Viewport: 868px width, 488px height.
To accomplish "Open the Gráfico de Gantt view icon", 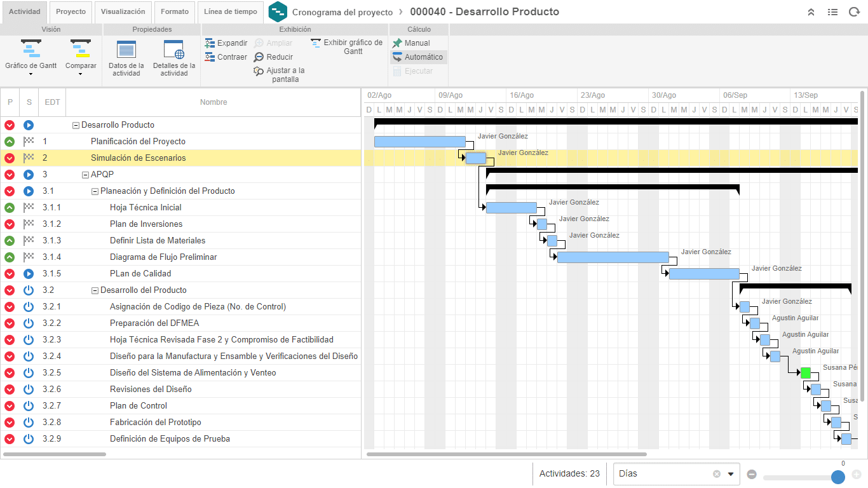I will [31, 49].
